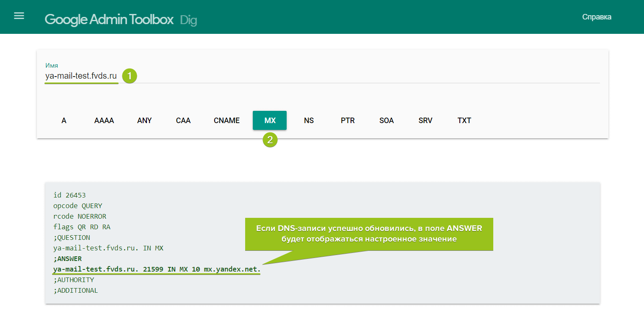Select the TXT record type
The image size is (644, 335).
click(x=464, y=121)
